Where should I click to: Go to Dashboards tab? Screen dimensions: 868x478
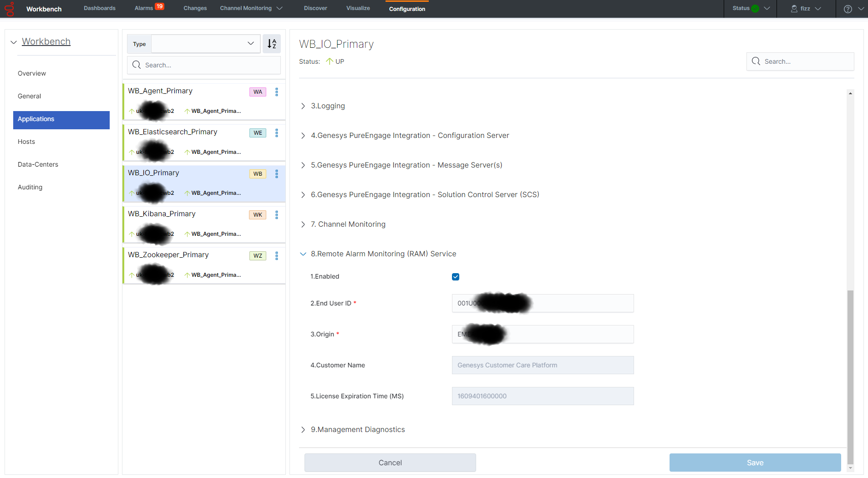coord(100,8)
